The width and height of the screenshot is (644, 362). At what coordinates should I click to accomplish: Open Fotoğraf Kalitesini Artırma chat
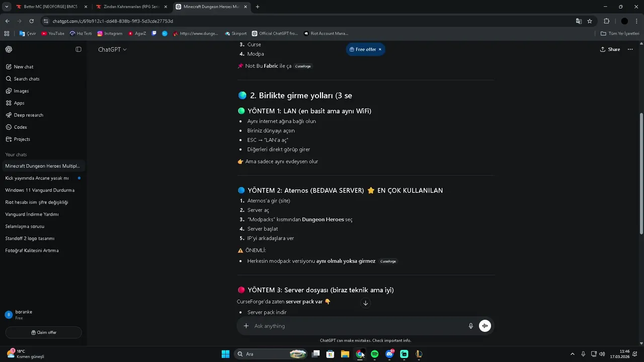43,250
